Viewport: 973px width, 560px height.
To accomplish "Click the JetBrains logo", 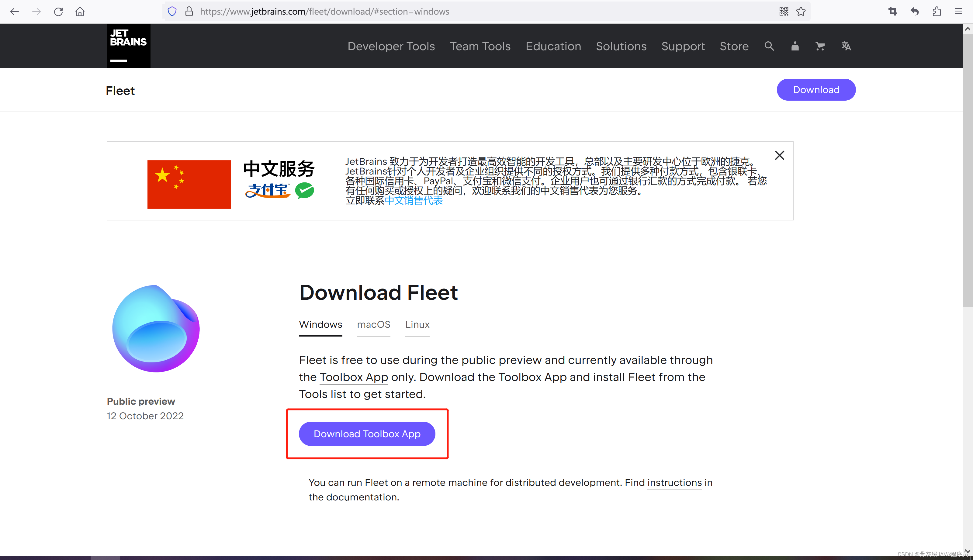I will pos(128,45).
